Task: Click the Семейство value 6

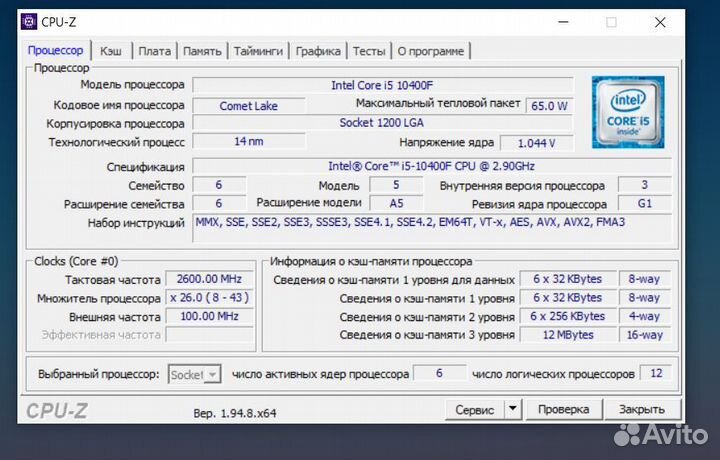Action: [x=219, y=185]
